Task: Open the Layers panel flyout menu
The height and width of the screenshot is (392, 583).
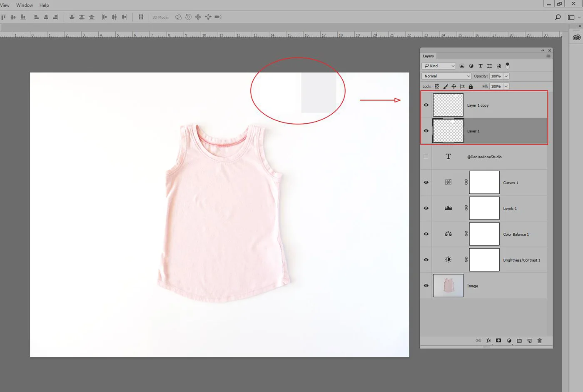Action: pyautogui.click(x=548, y=56)
